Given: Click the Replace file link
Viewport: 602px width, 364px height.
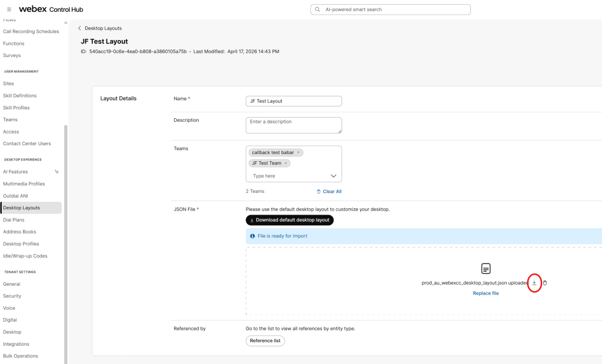Looking at the screenshot, I should tap(486, 293).
